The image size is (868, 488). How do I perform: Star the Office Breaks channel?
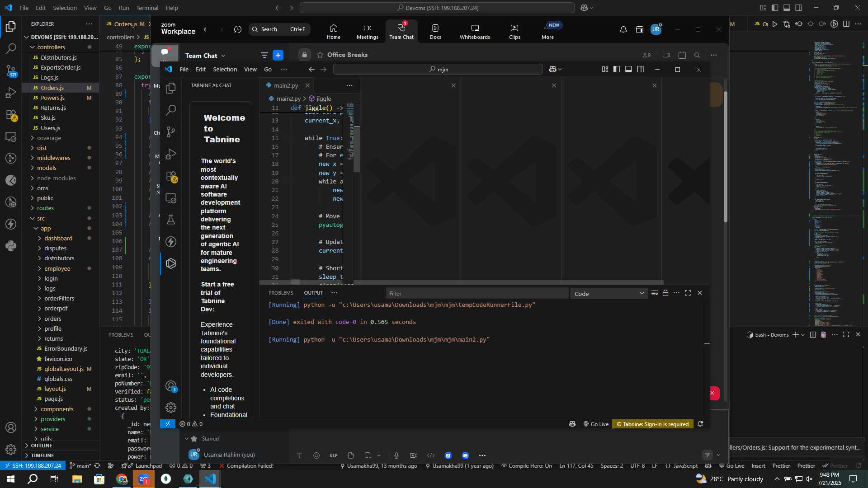(x=320, y=55)
